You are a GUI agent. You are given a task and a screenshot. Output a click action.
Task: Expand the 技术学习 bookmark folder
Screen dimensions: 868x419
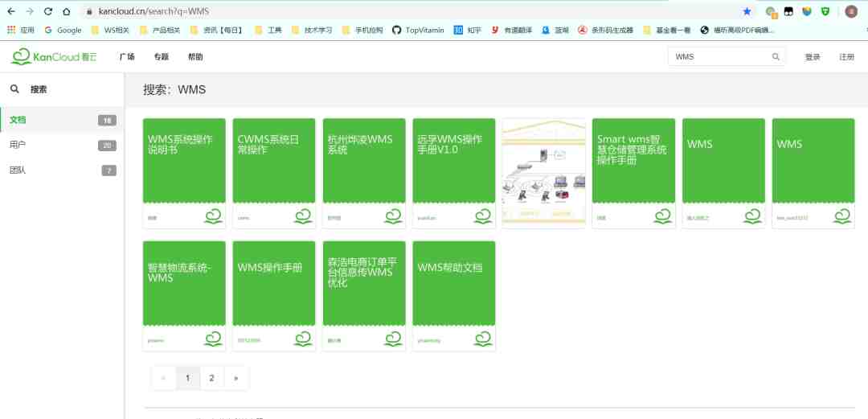click(x=312, y=30)
